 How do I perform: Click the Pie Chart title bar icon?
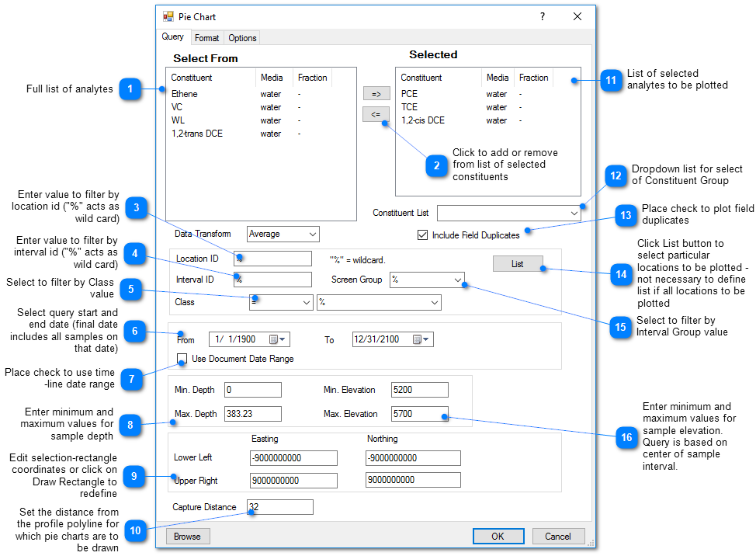point(168,16)
